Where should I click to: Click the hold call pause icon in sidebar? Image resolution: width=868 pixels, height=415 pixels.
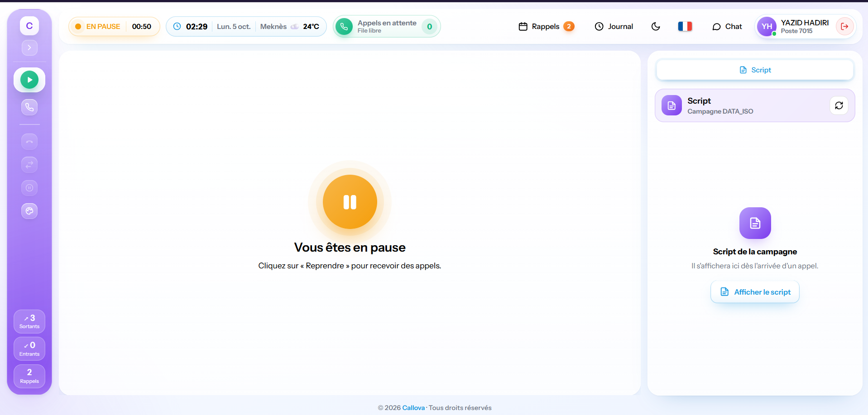tap(29, 188)
